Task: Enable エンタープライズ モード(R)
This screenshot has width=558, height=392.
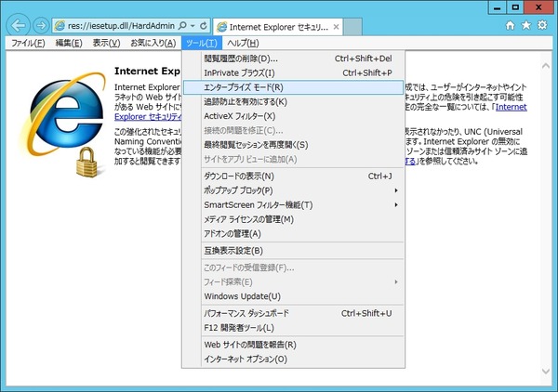Action: (x=293, y=87)
